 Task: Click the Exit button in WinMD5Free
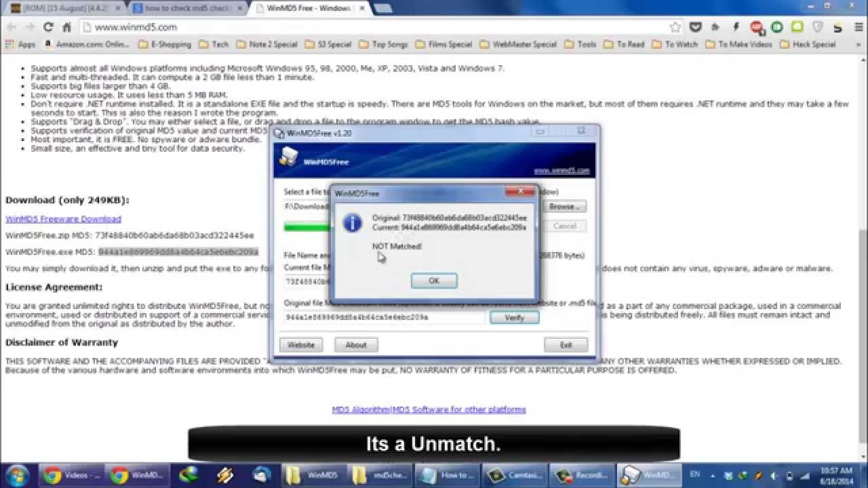[x=566, y=345]
